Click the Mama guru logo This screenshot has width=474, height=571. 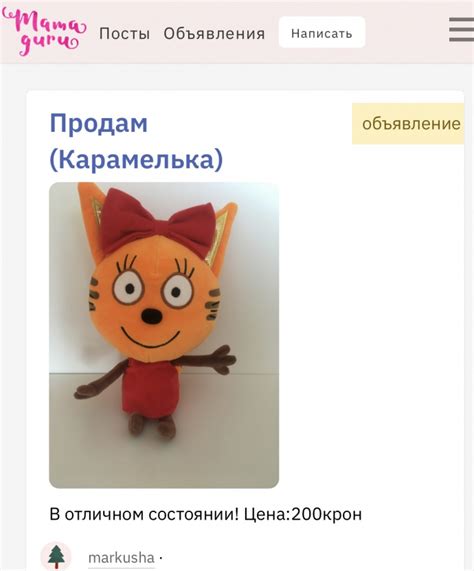pos(44,33)
